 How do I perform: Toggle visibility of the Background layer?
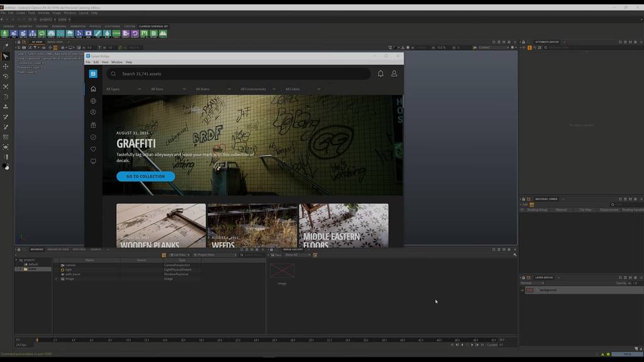point(522,290)
